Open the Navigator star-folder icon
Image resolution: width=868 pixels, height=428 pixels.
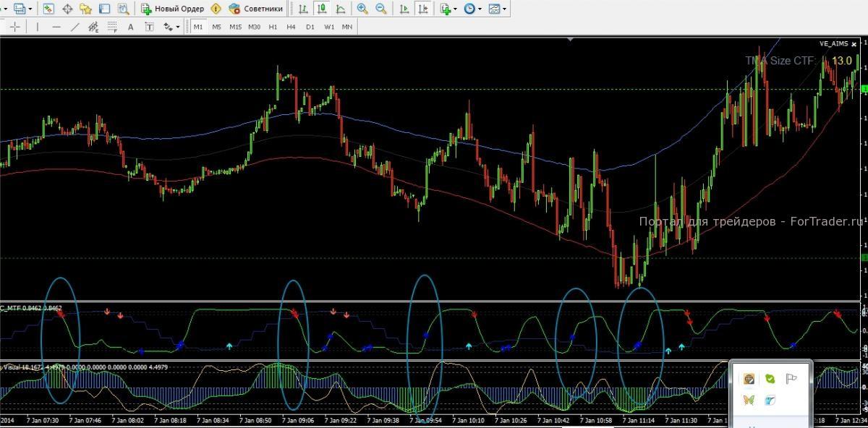[x=86, y=9]
